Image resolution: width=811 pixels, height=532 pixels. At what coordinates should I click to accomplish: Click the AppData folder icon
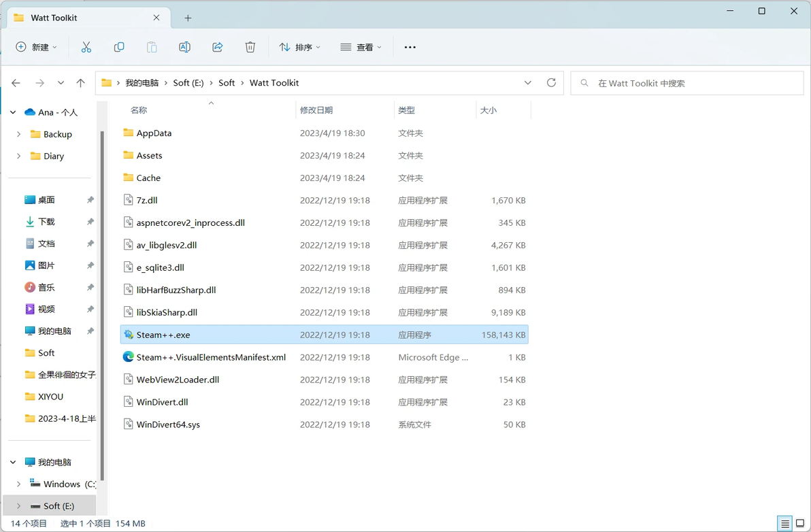click(129, 133)
